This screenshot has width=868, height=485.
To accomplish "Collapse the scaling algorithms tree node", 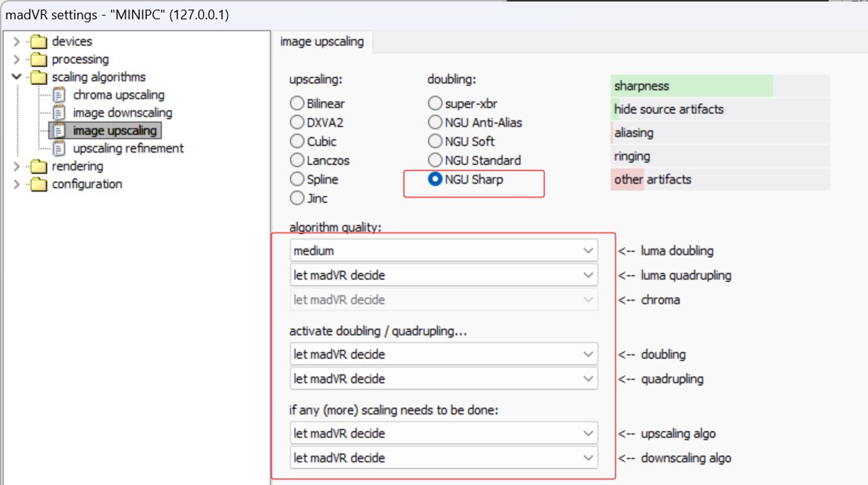I will 17,77.
